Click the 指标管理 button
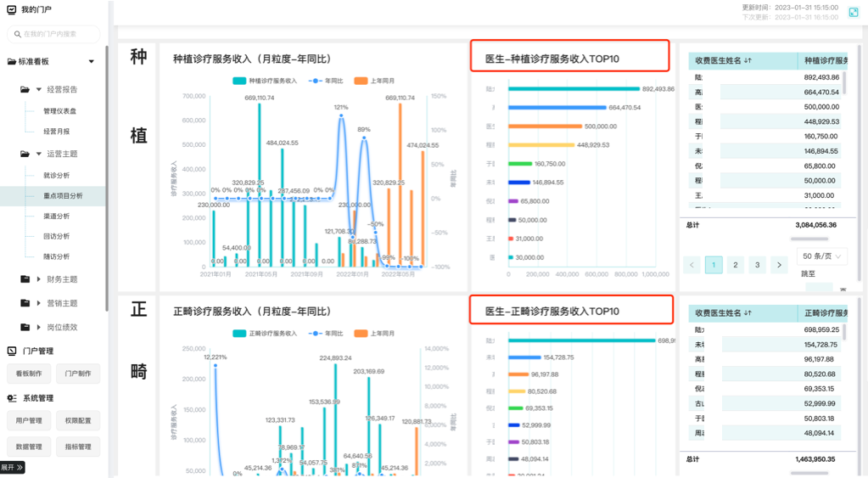Viewport: 868px width, 478px height. click(x=78, y=447)
